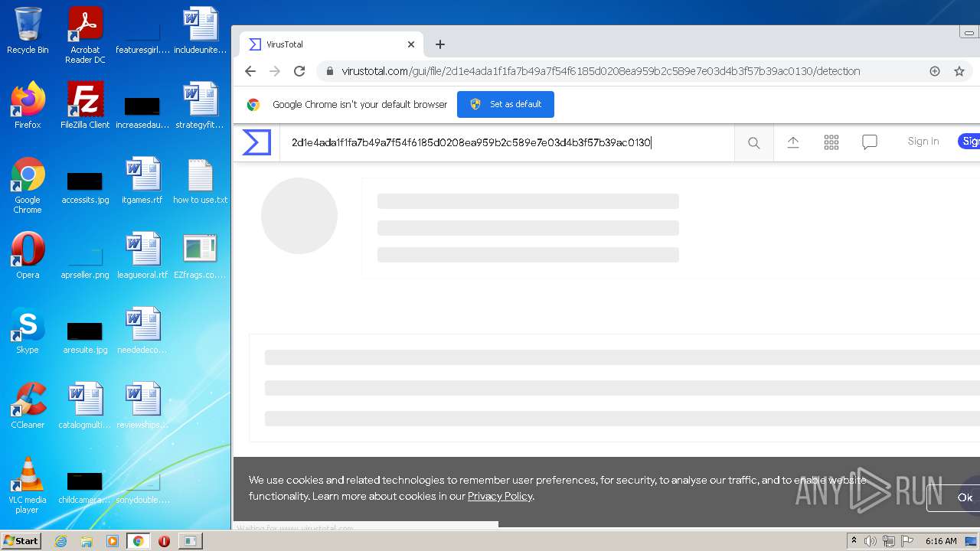Open the neededeco document
Screen dimensions: 980x551
(x=142, y=331)
